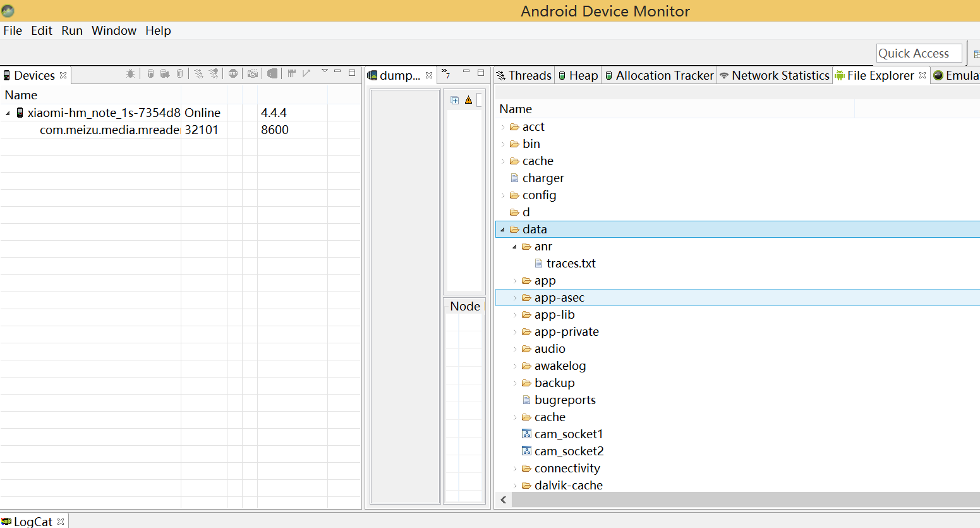Switch to the Emulator Control tab
Screen dimensions: 980x528
pos(956,75)
